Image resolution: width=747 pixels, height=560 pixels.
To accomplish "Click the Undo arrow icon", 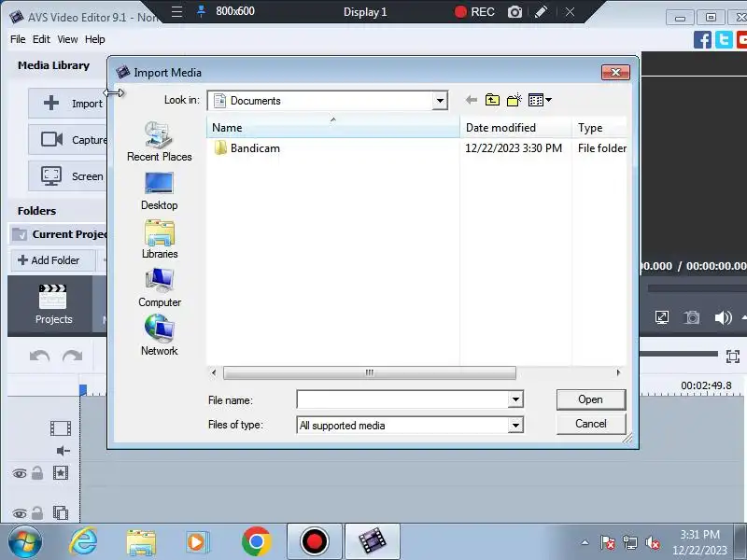I will pos(39,356).
